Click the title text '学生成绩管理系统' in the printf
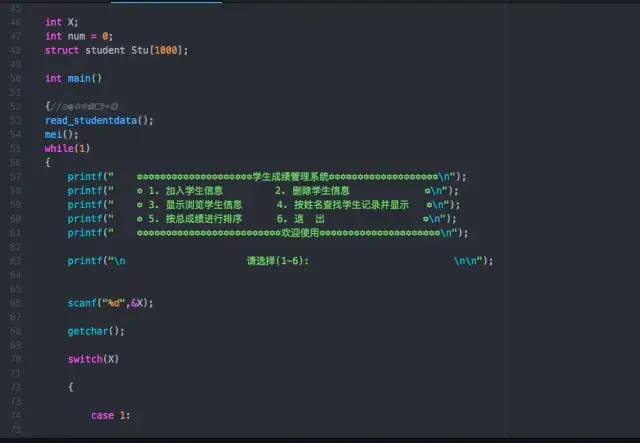640x443 pixels. coord(291,176)
